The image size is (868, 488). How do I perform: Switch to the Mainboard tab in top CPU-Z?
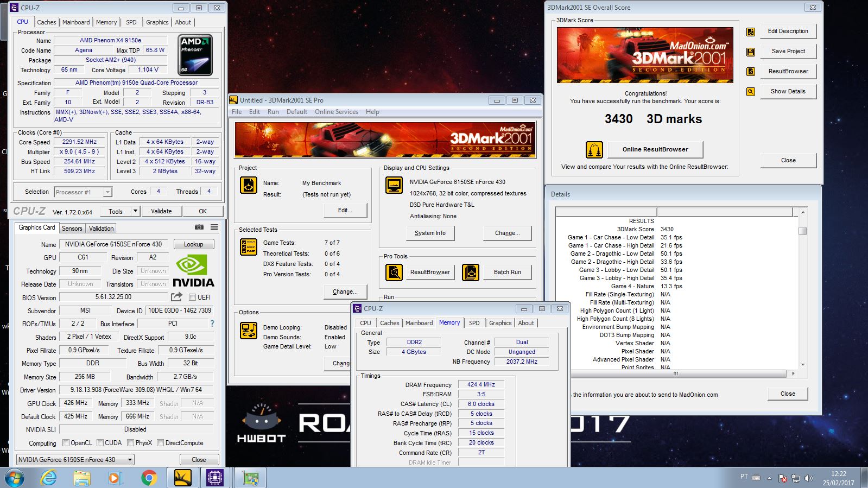[x=76, y=22]
